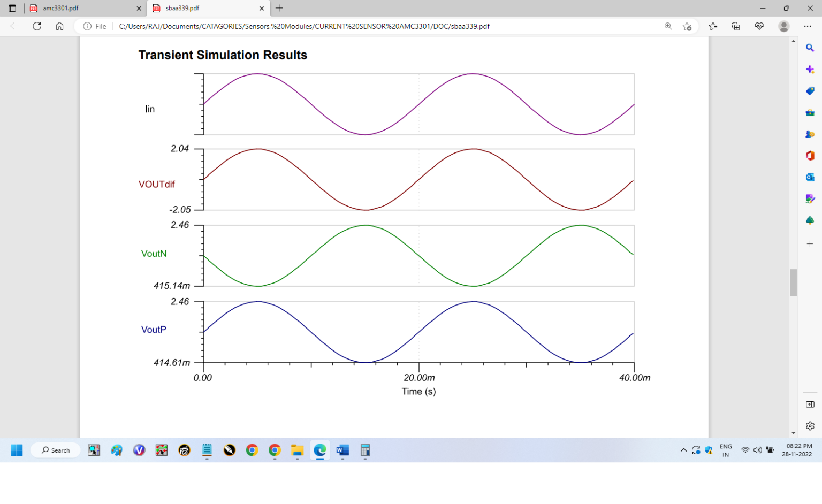Open Microsoft 365 from the sidebar
822x504 pixels.
tap(810, 156)
